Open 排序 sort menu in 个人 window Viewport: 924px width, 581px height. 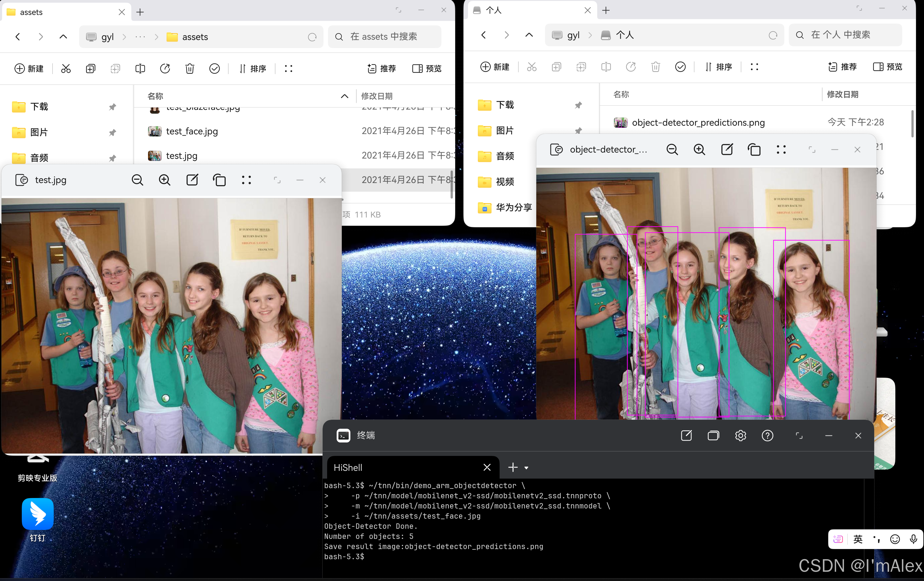click(718, 67)
